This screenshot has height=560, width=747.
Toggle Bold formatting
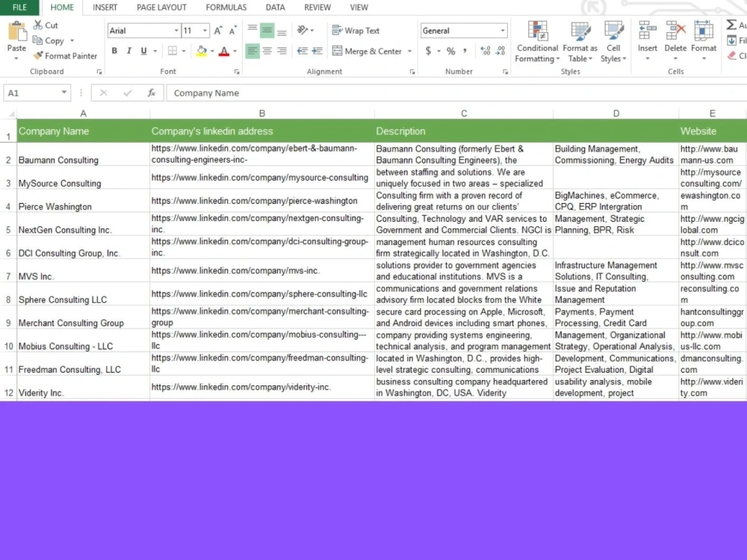114,51
